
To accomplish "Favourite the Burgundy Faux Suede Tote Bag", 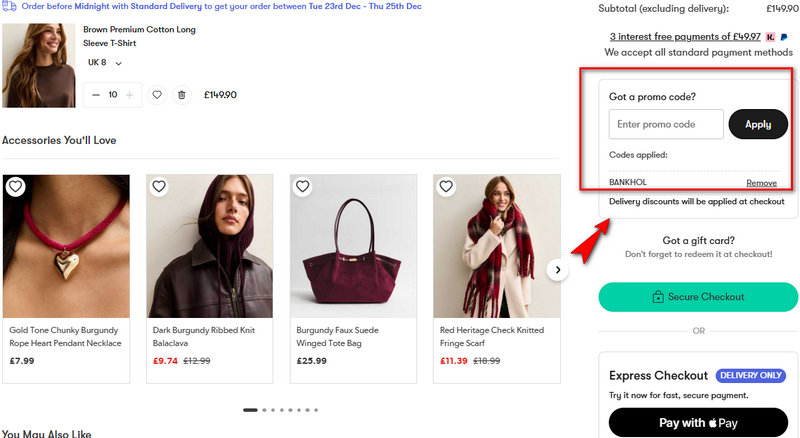I will [x=303, y=186].
